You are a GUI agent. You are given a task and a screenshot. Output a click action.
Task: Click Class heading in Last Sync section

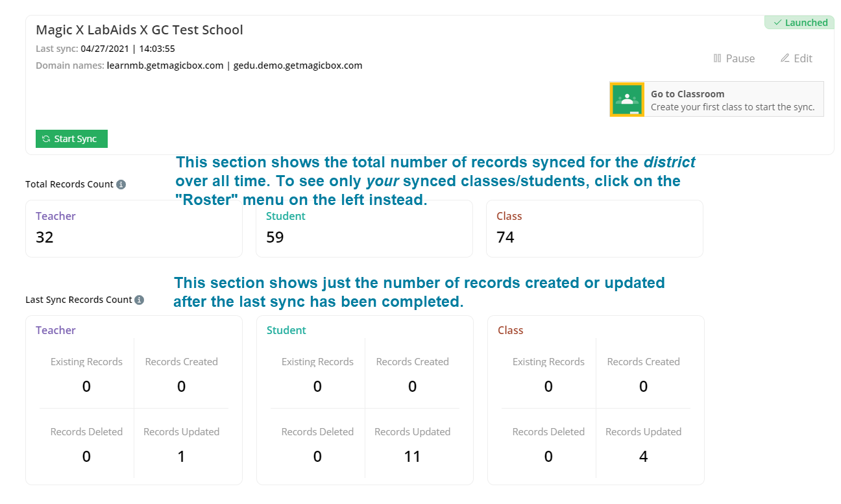point(510,330)
